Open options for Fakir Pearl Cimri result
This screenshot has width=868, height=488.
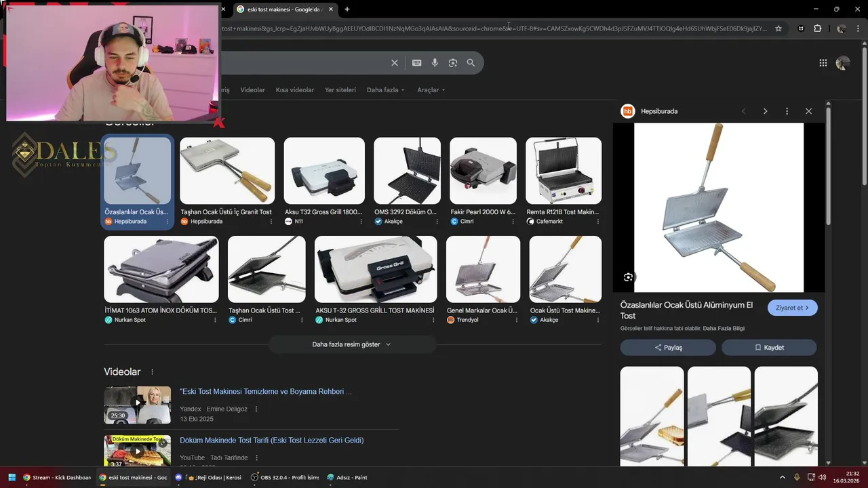tap(512, 222)
